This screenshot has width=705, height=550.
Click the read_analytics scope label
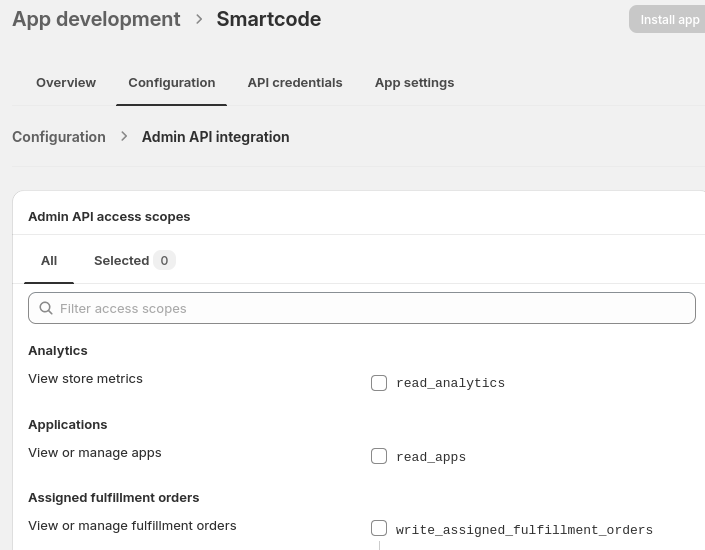coord(450,383)
